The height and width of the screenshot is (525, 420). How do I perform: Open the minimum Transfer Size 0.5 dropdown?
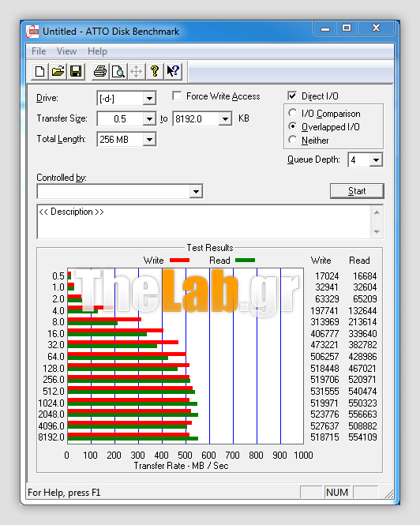point(149,119)
